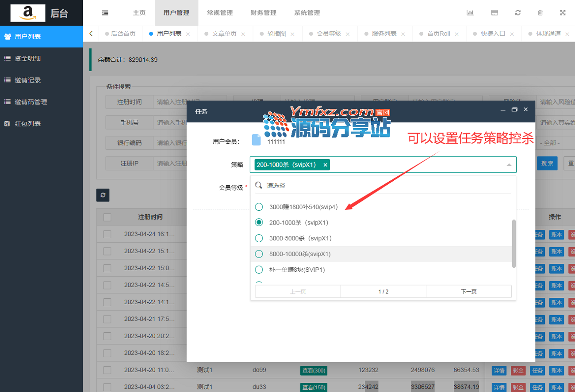Click the 请选择 search field in dropdown
The width and height of the screenshot is (575, 392).
click(385, 186)
